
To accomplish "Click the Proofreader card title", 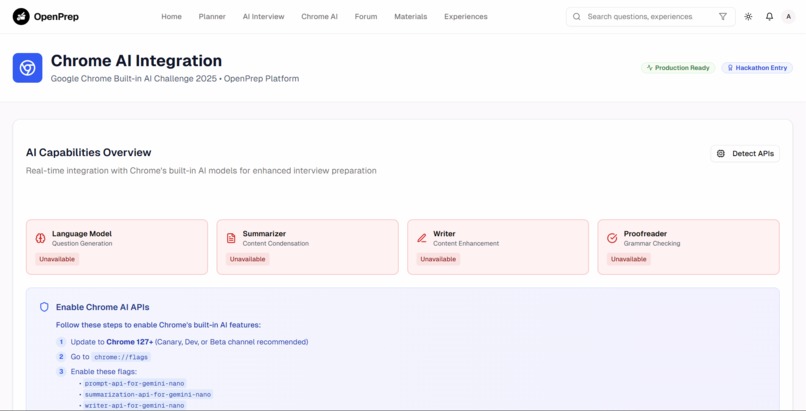I will pyautogui.click(x=646, y=234).
